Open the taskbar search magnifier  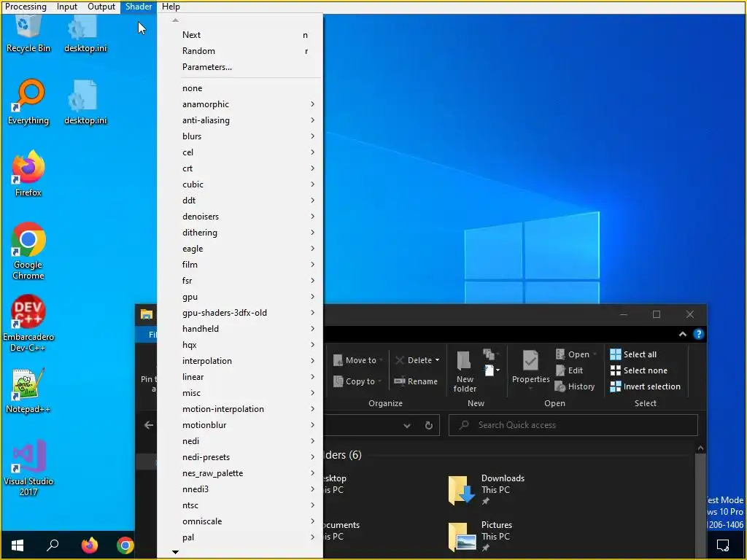click(x=53, y=545)
